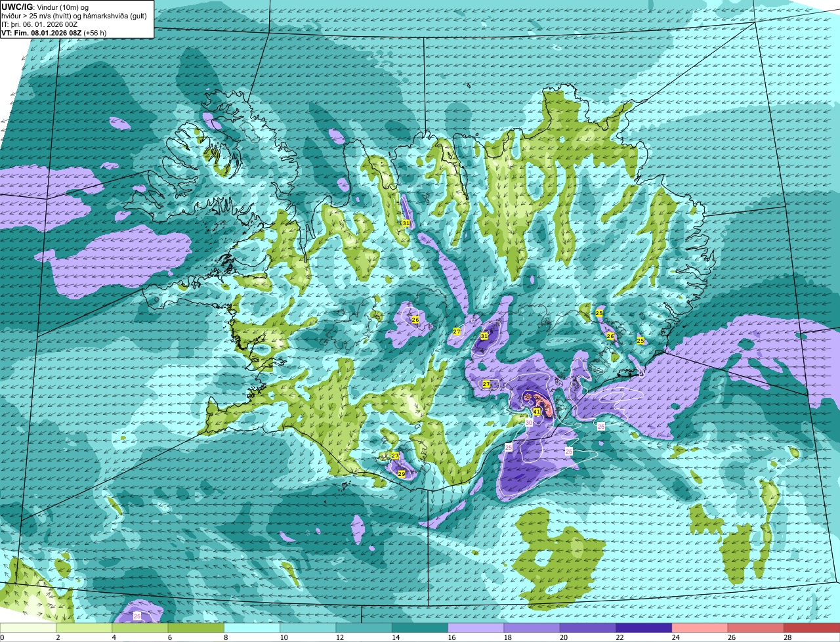Click legend scale tick label '22'
Viewport: 840px width, 642px height.
tap(618, 637)
